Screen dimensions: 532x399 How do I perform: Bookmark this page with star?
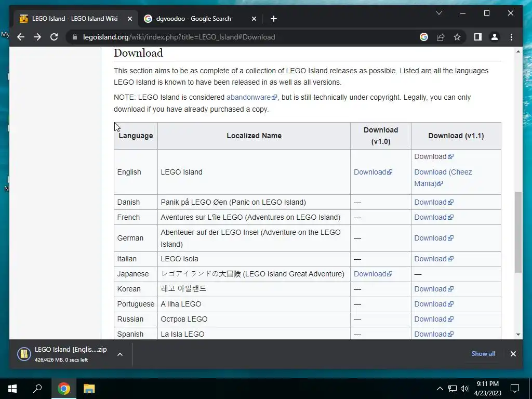point(457,37)
